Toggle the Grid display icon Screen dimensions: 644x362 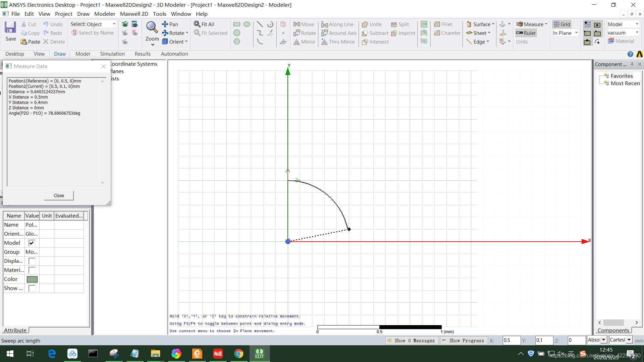pyautogui.click(x=561, y=24)
